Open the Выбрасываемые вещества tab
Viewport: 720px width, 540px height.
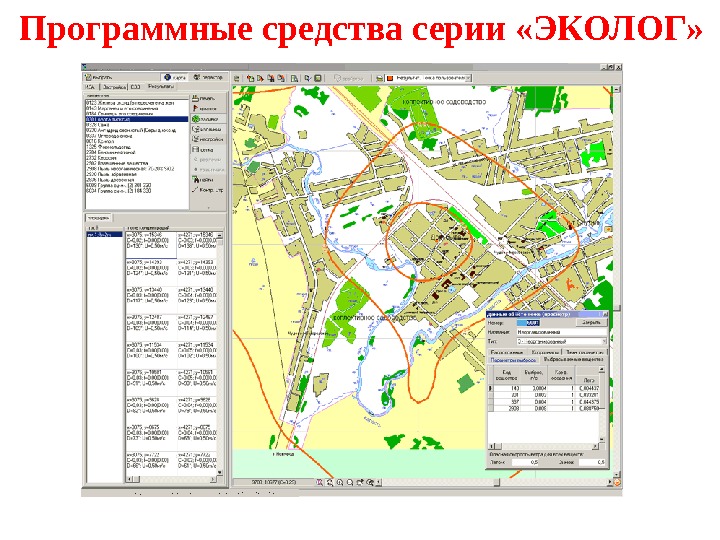pos(574,360)
